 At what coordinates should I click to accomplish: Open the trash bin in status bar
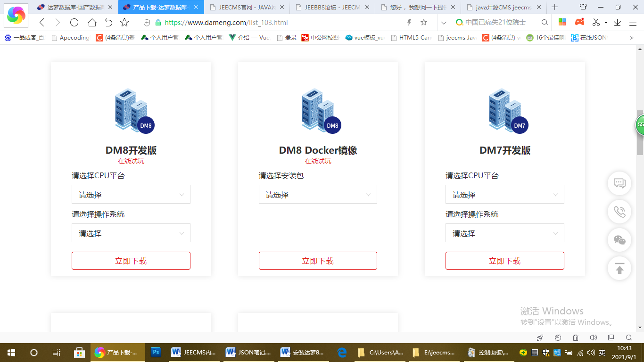[576, 337]
